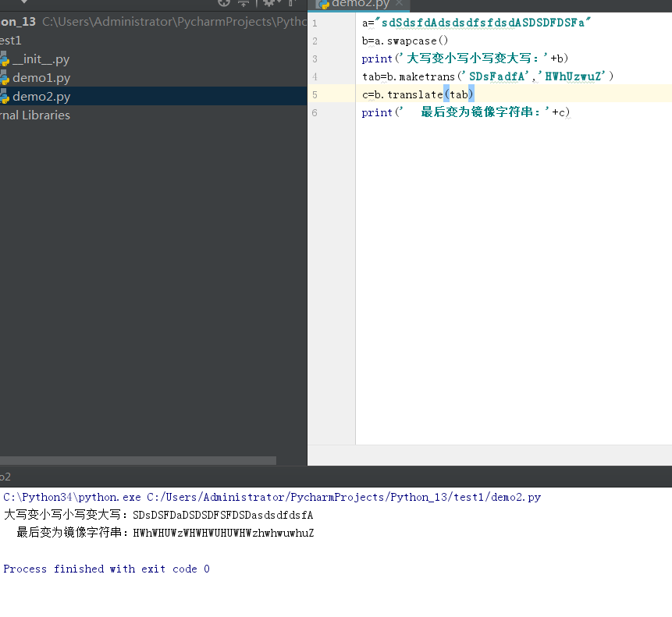Click the collapse all icon in project toolbar
Viewport: 672px width, 617px height.
click(x=244, y=3)
